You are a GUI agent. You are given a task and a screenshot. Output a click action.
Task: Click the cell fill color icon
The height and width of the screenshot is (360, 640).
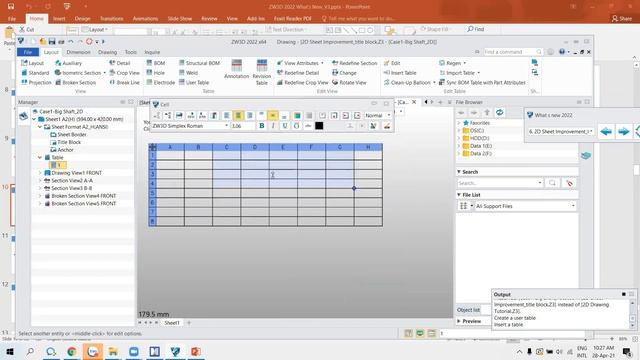297,116
